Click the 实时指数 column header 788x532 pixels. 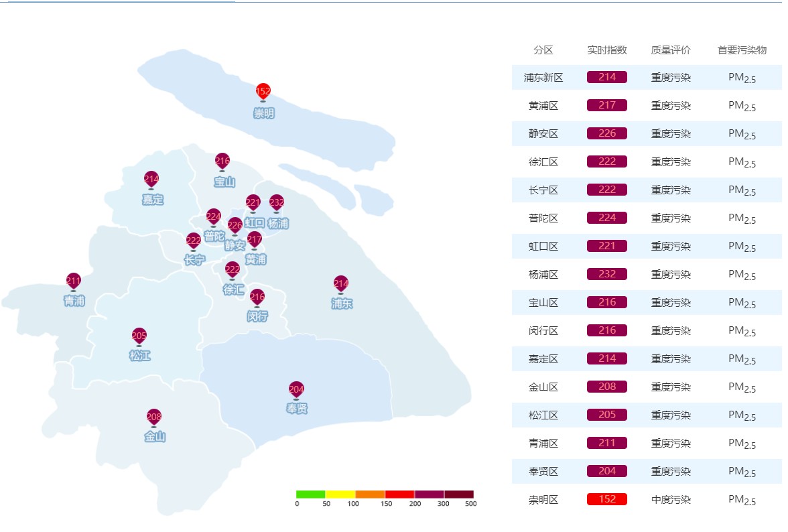606,50
